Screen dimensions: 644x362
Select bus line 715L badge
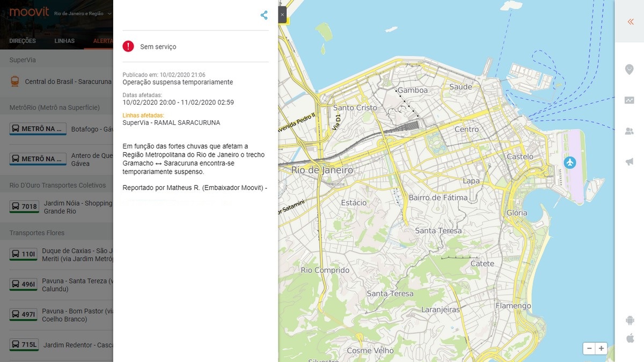click(x=24, y=344)
